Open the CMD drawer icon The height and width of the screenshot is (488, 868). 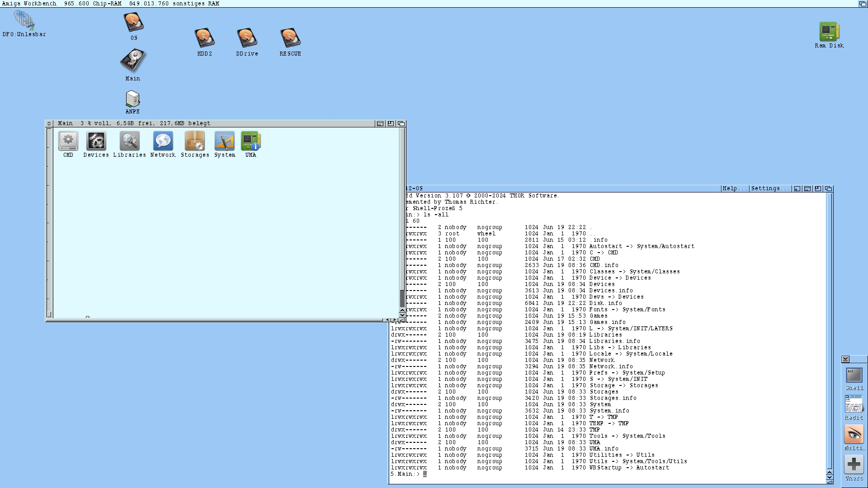[68, 141]
